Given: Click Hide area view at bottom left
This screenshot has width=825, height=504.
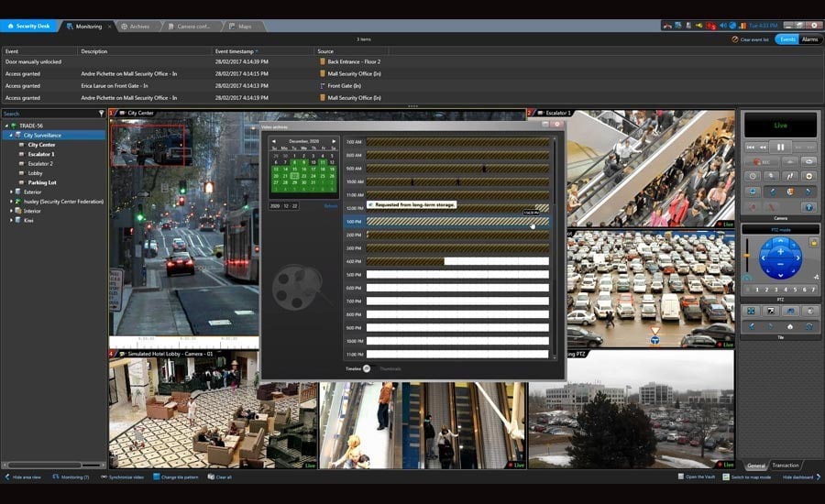Looking at the screenshot, I should (23, 477).
